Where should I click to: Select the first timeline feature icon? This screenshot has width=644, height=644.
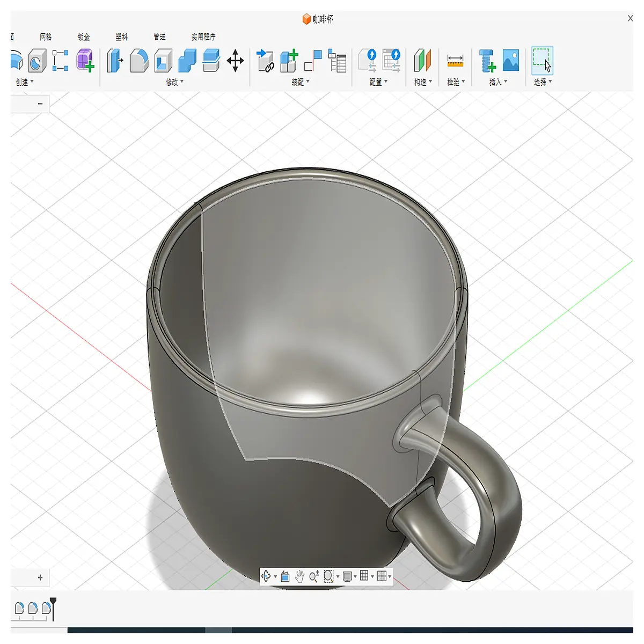19,608
